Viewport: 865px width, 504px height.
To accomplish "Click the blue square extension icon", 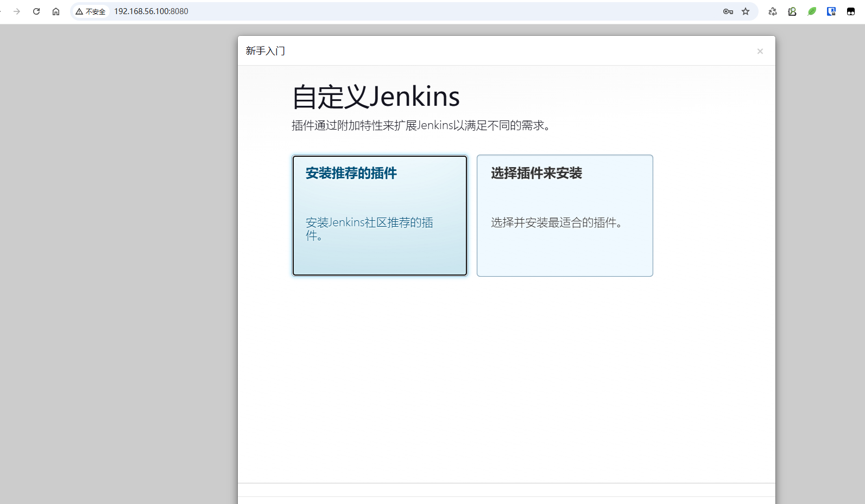I will (831, 11).
